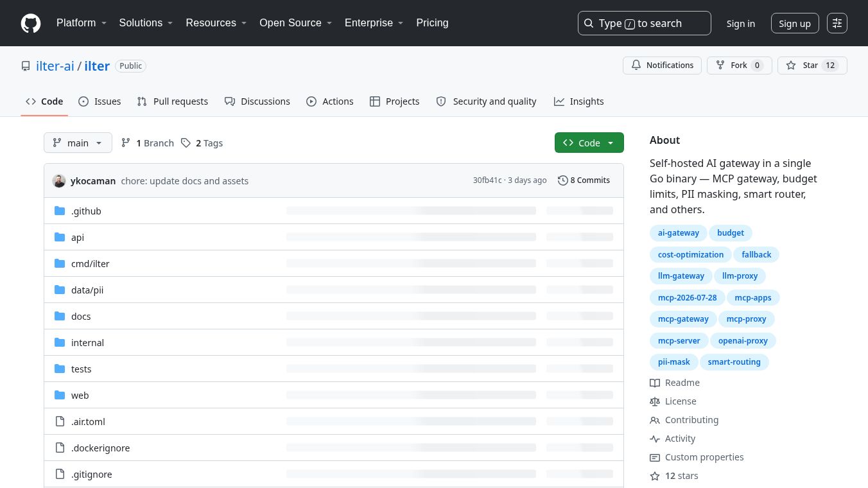Select the openai-proxy topic tag
This screenshot has height=488, width=868.
743,340
